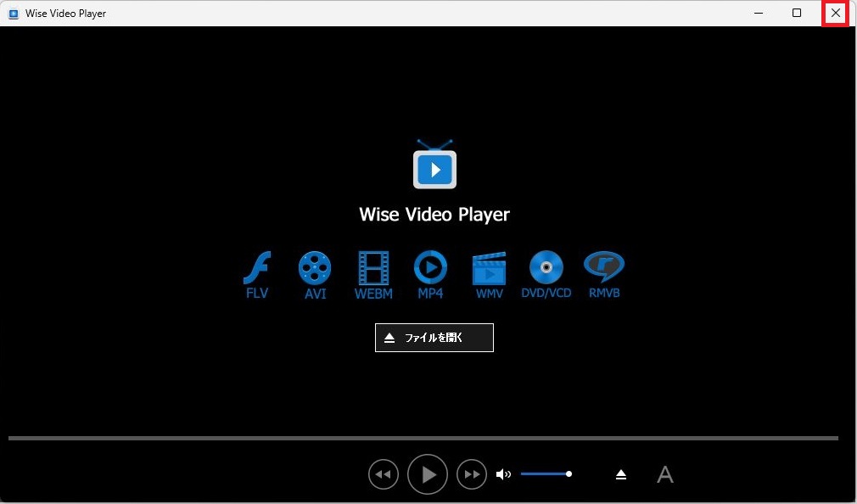Close the Wise Video Player window

tap(836, 13)
